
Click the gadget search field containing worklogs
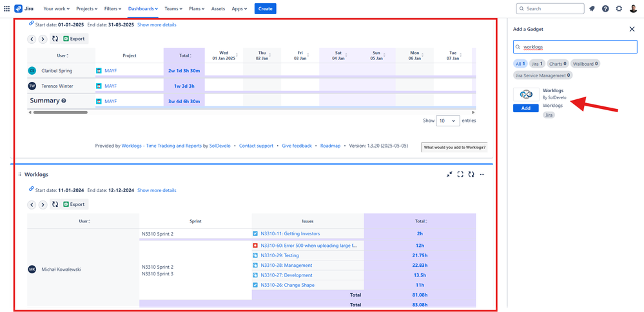[575, 47]
